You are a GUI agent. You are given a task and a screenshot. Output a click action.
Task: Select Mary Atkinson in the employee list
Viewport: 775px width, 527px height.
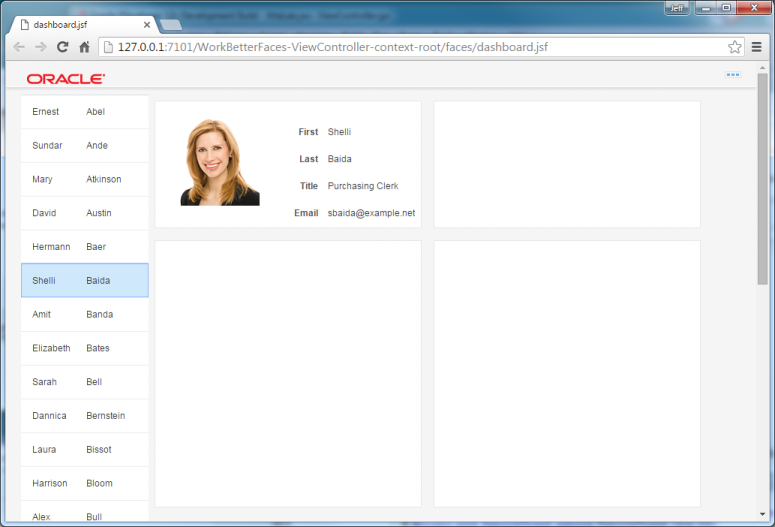click(85, 179)
